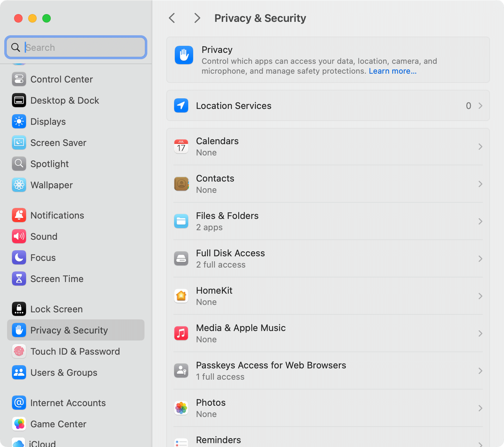Open the Learn more… link
The width and height of the screenshot is (504, 447).
point(393,71)
